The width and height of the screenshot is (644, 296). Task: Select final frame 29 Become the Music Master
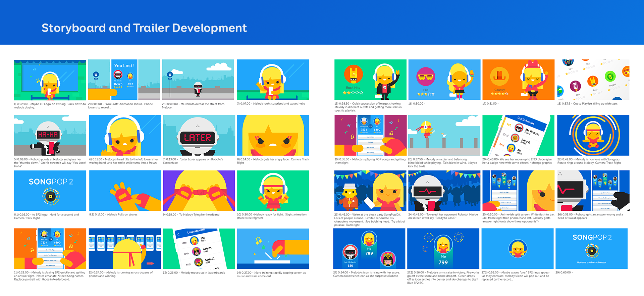coord(592,249)
